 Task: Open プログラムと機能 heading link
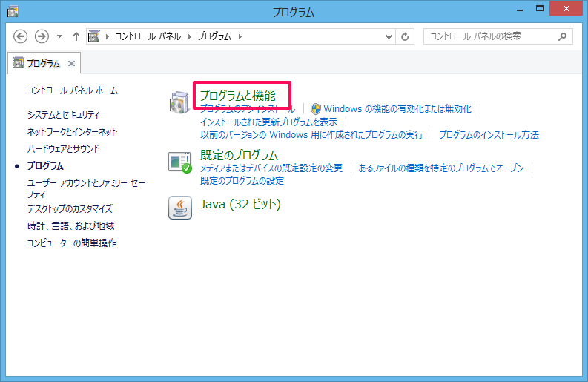[238, 96]
